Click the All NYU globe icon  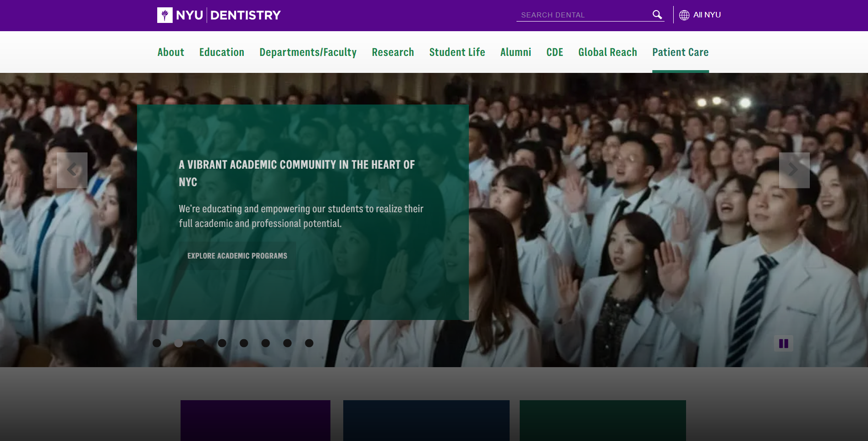684,15
